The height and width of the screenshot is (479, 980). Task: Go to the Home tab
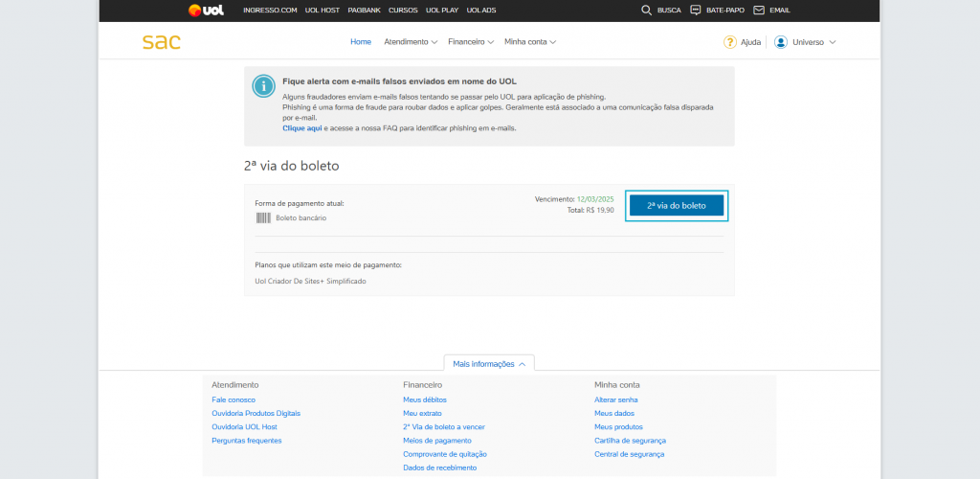361,42
